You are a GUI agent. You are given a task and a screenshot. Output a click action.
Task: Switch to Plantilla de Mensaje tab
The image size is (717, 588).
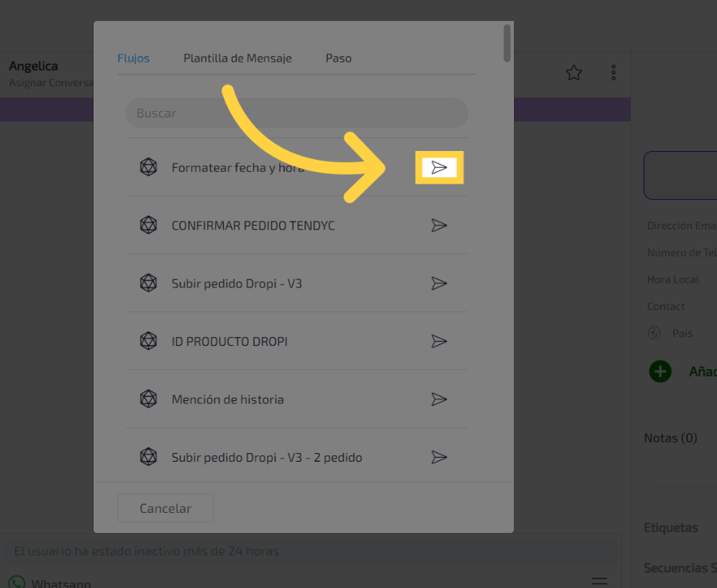[237, 58]
